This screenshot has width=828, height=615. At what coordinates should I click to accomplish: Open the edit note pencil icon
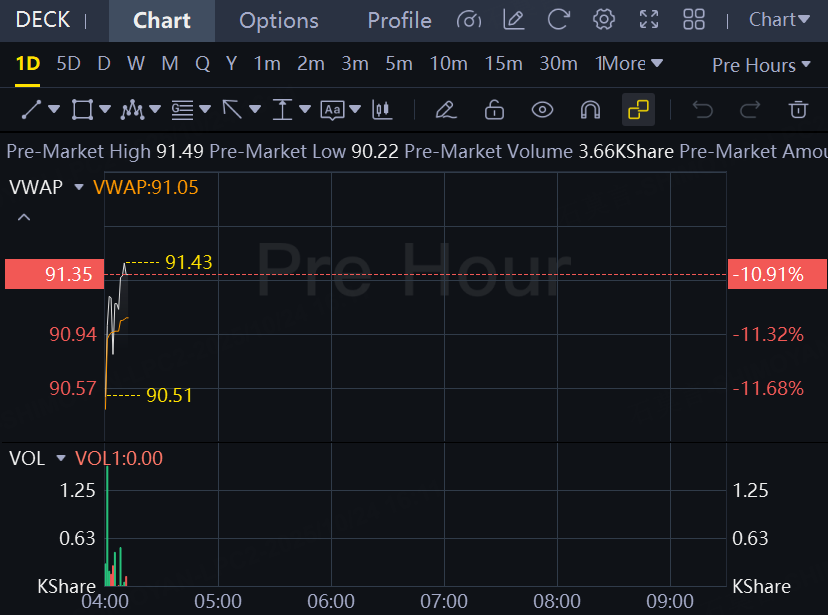pyautogui.click(x=513, y=20)
